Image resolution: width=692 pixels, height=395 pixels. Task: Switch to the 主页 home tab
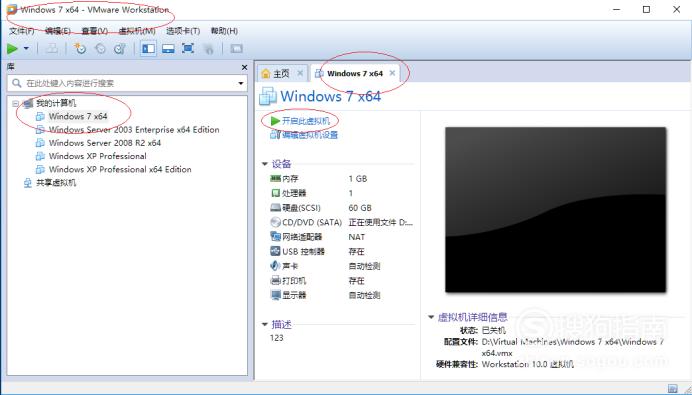click(x=281, y=74)
